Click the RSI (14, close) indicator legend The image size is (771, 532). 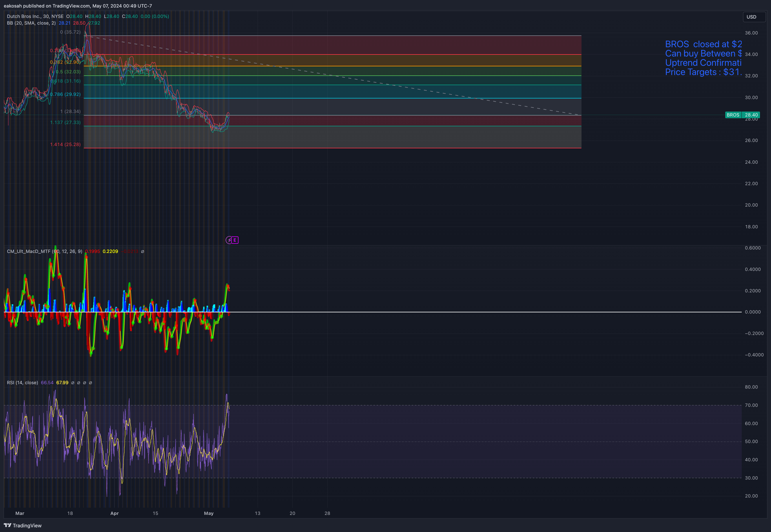[22, 383]
